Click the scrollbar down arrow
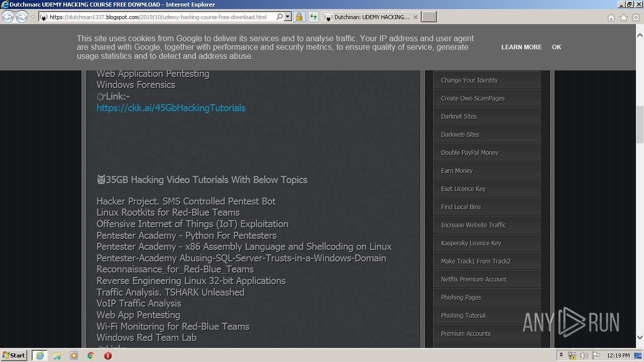This screenshot has height=362, width=644. click(x=640, y=337)
